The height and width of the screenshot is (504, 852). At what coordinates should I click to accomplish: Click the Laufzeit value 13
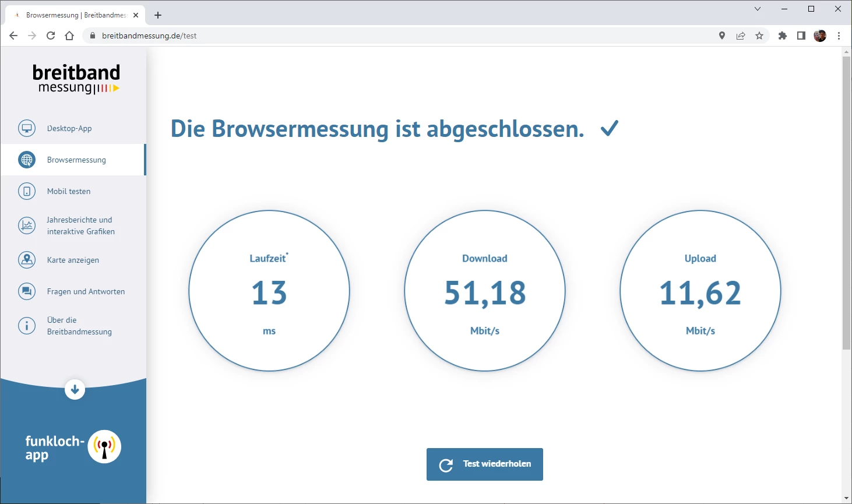point(269,293)
